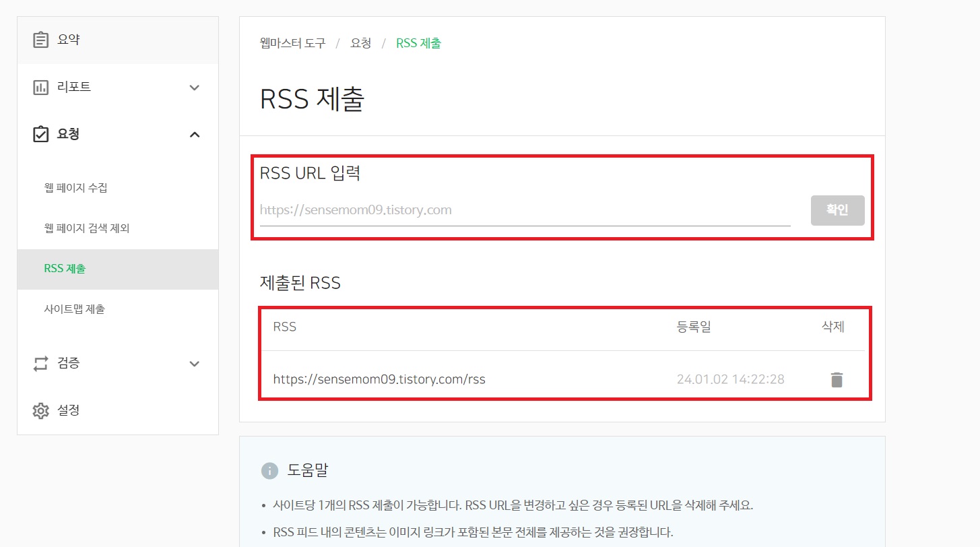Click the RSS 제출 breadcrumb

(x=418, y=43)
